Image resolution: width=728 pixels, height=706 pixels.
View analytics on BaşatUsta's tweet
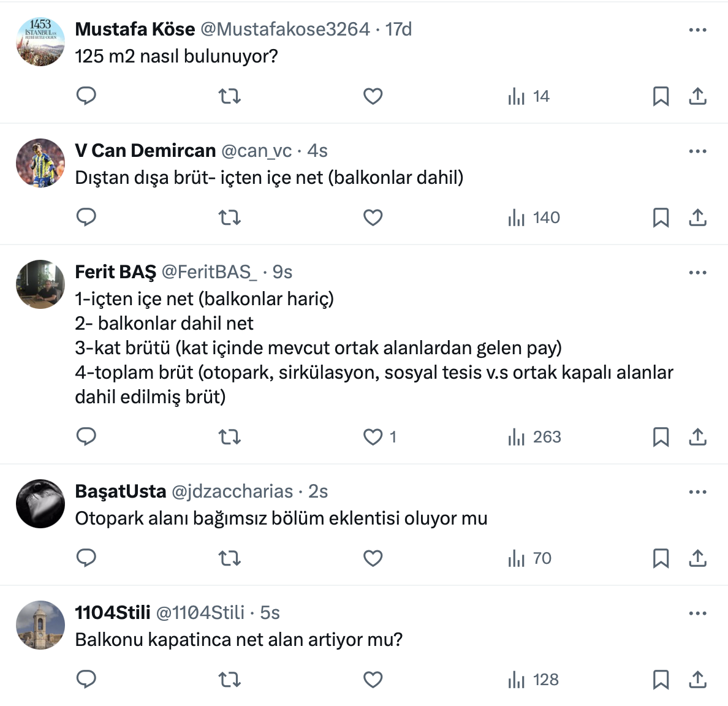coord(529,558)
